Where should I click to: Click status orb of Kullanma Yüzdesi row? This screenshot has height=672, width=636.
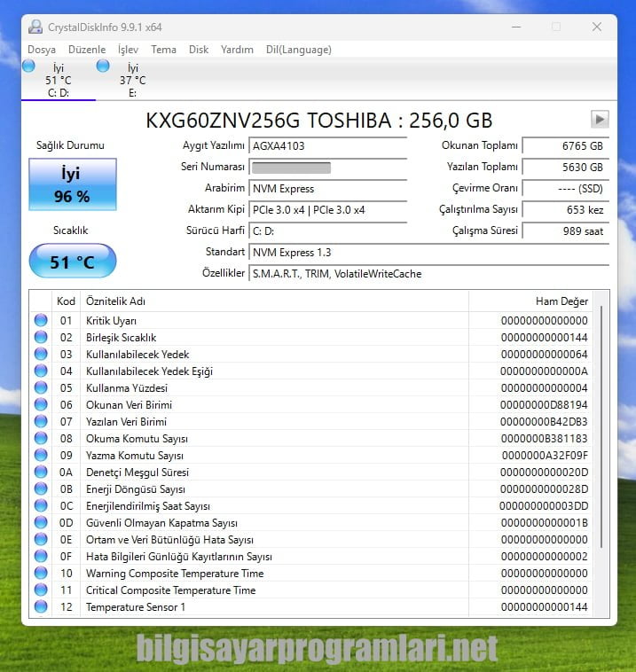41,387
